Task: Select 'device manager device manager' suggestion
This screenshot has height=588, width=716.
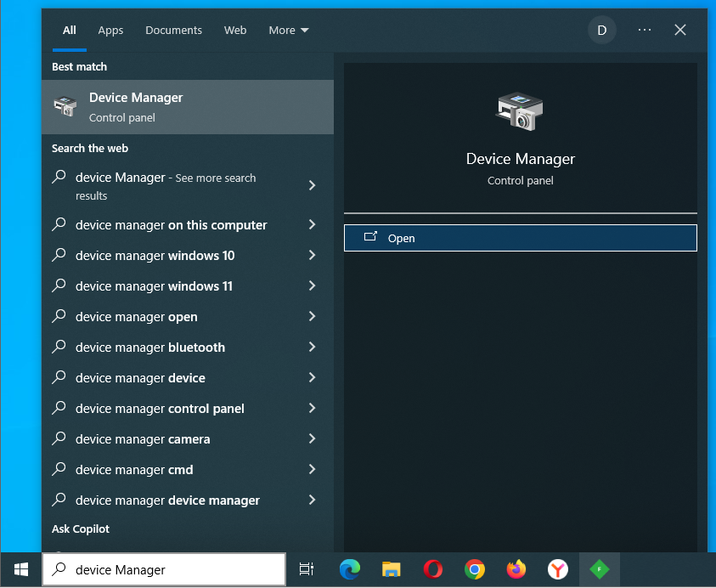Action: (x=187, y=500)
